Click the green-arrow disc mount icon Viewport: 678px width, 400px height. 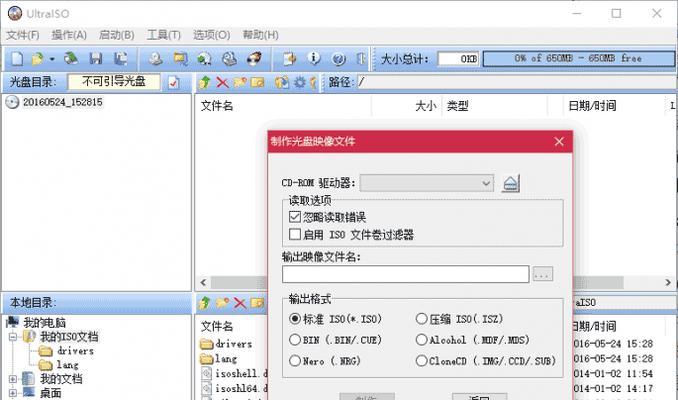(x=205, y=58)
